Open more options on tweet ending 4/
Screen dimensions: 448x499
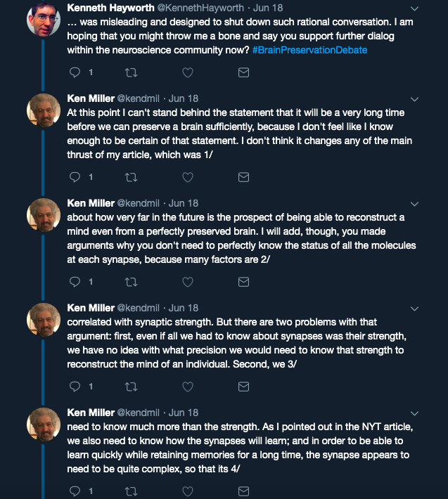click(x=414, y=413)
